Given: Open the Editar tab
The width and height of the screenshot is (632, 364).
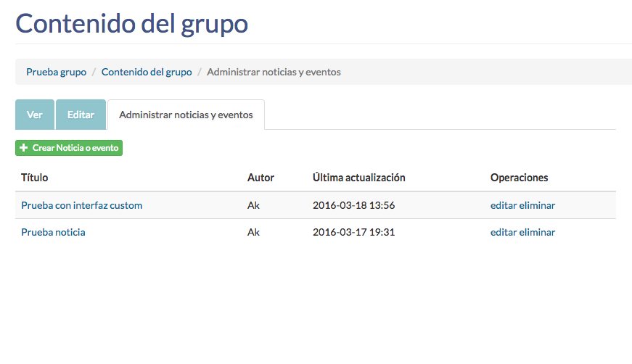Looking at the screenshot, I should point(81,115).
